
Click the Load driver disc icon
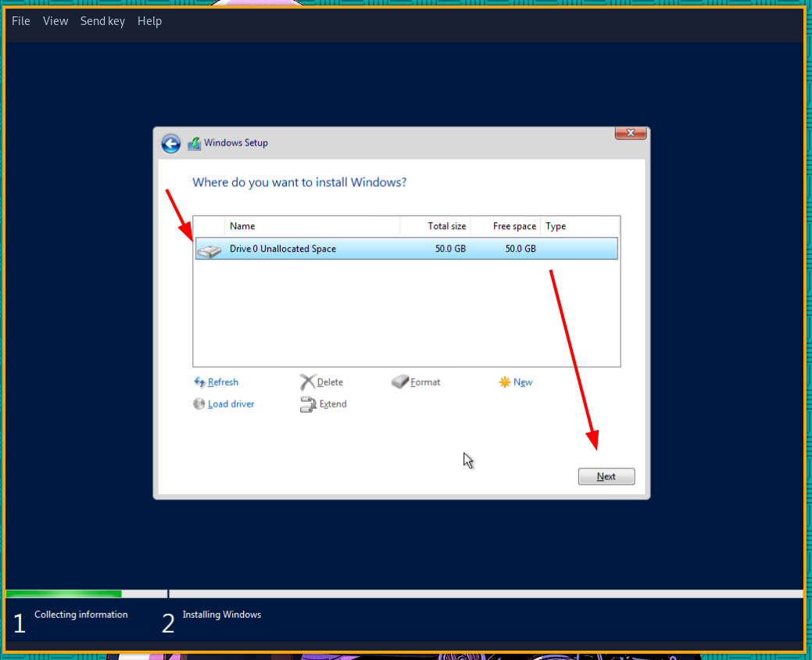point(199,404)
